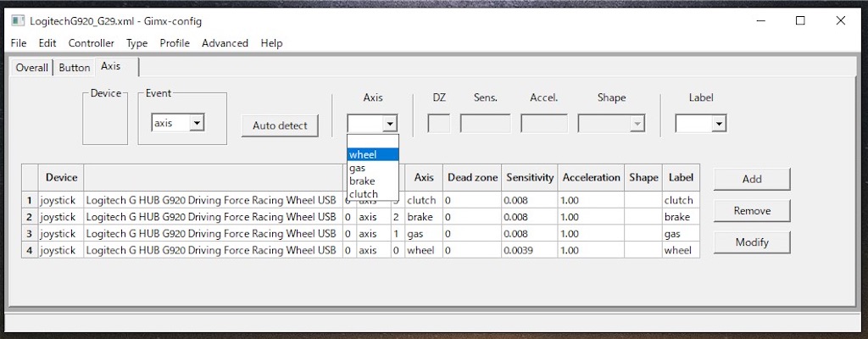868x339 pixels.
Task: Click the joystick device cell in row 1
Action: click(x=61, y=200)
